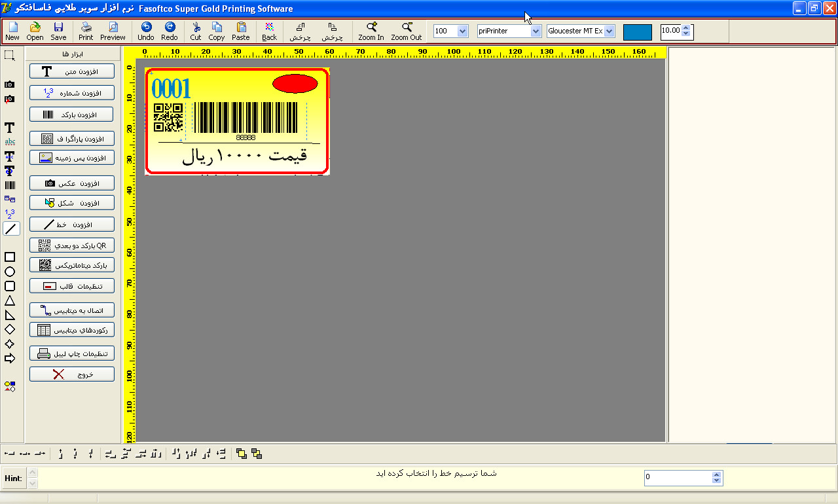Decrease the 10.00 font size value
Screen dimensions: 838x504
click(686, 34)
